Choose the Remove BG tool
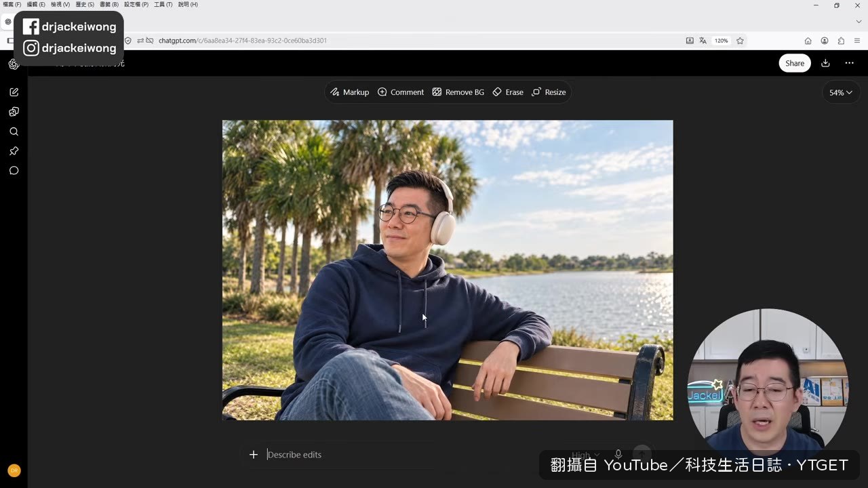 point(458,92)
